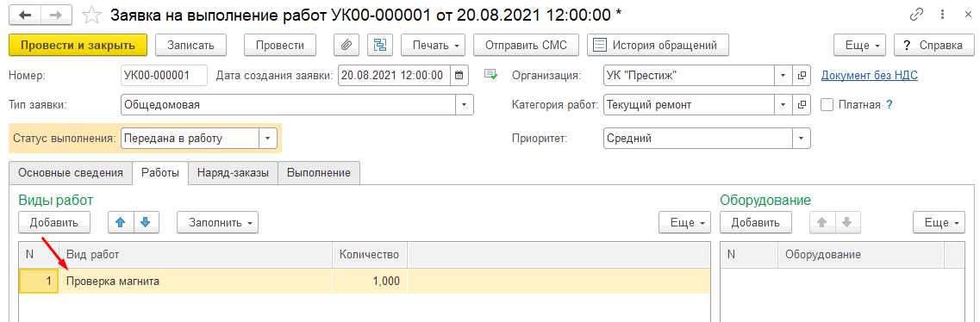This screenshot has height=322, width=980.
Task: Click into the Номер input field
Action: (164, 76)
